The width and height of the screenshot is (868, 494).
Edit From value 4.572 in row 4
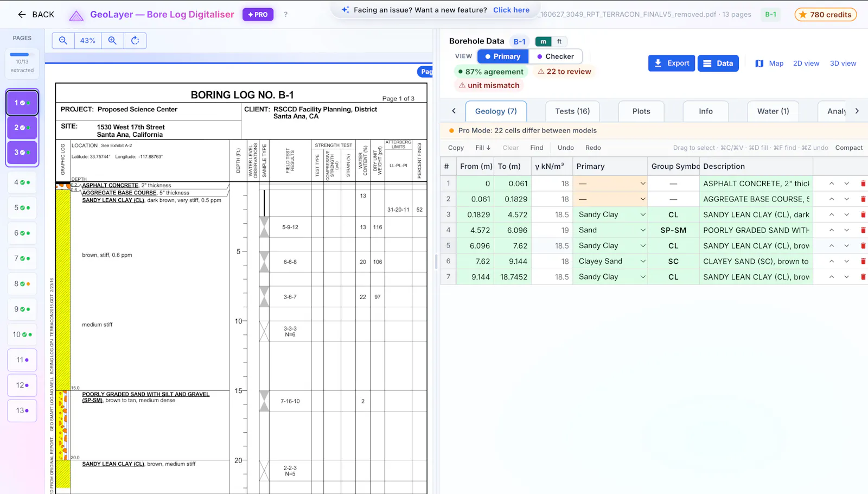pyautogui.click(x=475, y=230)
